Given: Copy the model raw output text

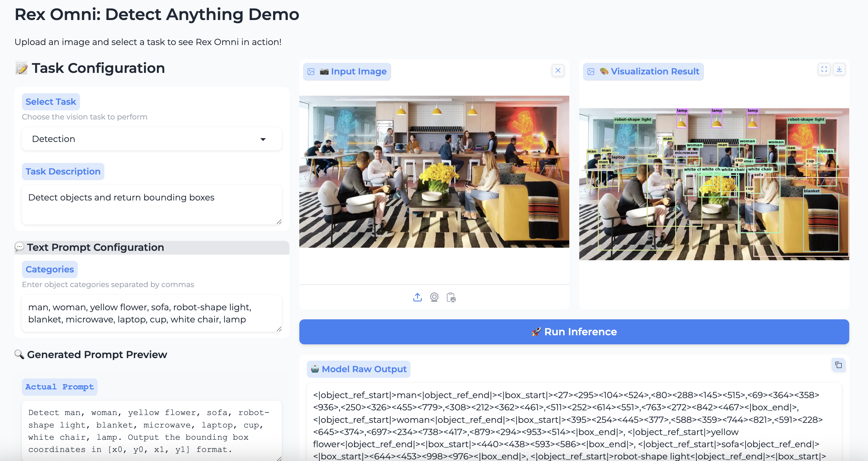Looking at the screenshot, I should click(838, 365).
